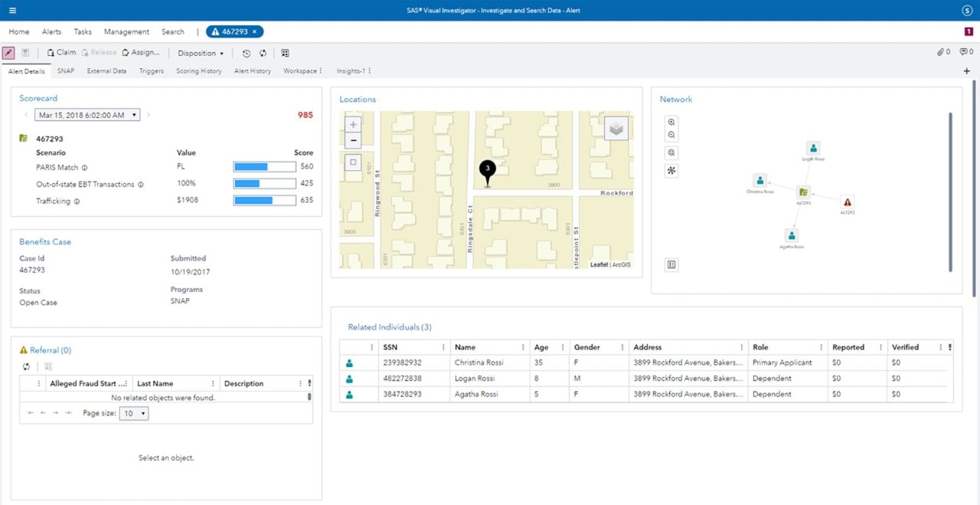Open the Workspace tab overflow menu
Viewport: 980px width, 505px height.
322,71
